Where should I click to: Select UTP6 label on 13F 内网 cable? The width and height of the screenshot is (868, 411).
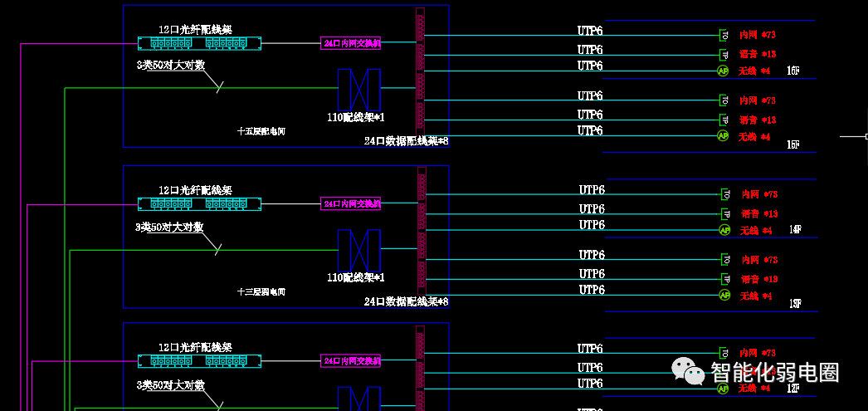tap(592, 255)
